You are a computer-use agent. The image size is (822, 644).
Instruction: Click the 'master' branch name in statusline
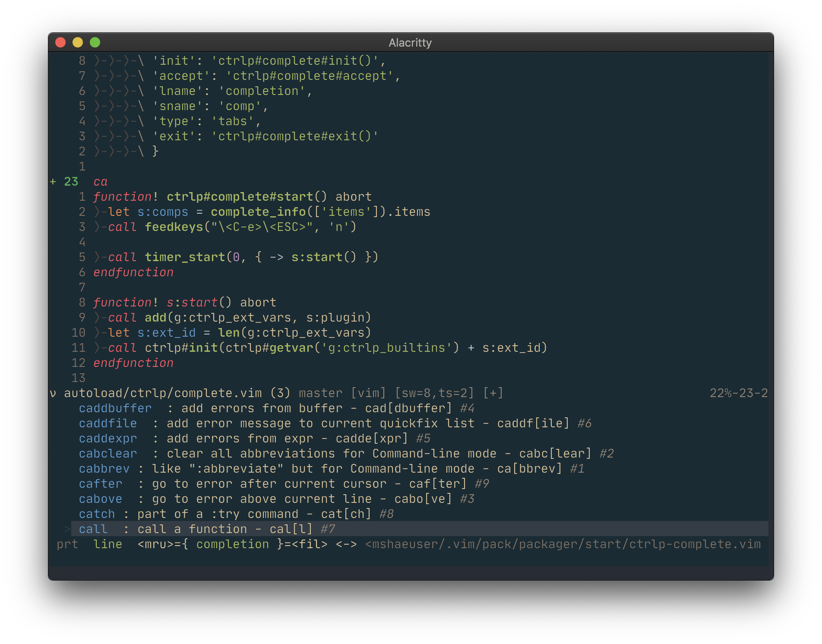[321, 393]
